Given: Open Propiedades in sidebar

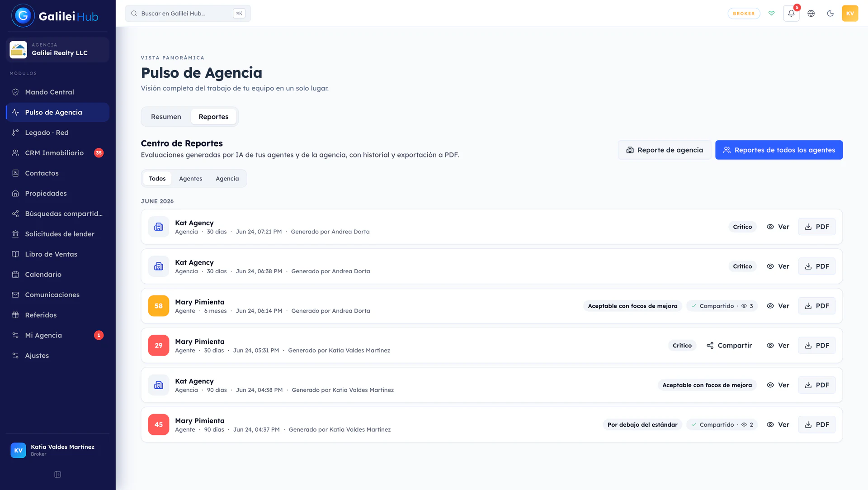Looking at the screenshot, I should (57, 193).
